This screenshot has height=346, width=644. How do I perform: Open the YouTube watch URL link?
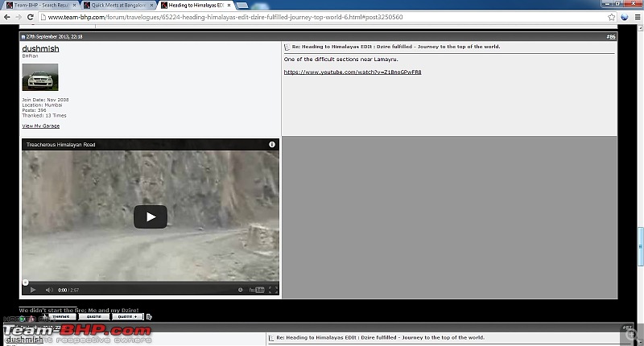pos(353,72)
